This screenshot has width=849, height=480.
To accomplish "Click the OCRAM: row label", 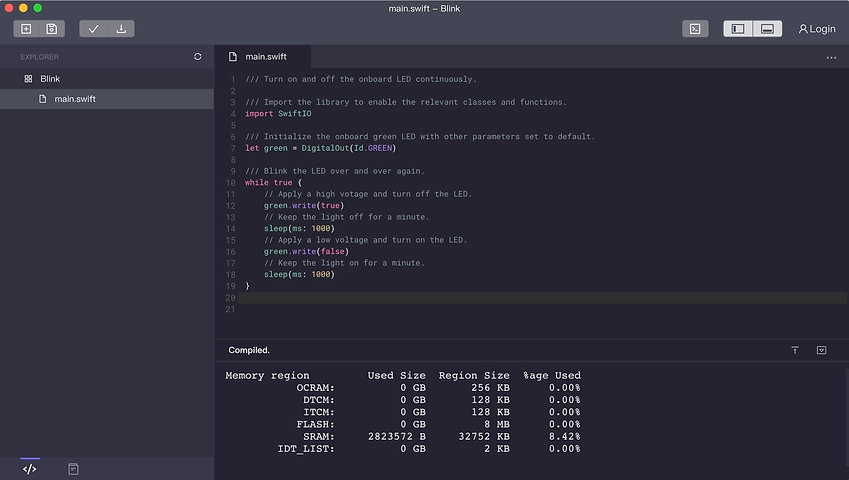I will pyautogui.click(x=315, y=387).
